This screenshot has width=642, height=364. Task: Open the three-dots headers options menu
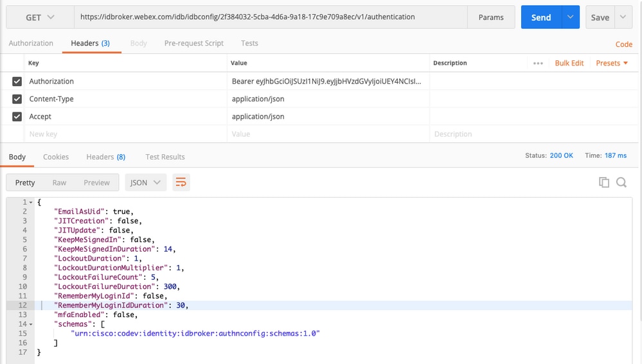click(x=539, y=63)
